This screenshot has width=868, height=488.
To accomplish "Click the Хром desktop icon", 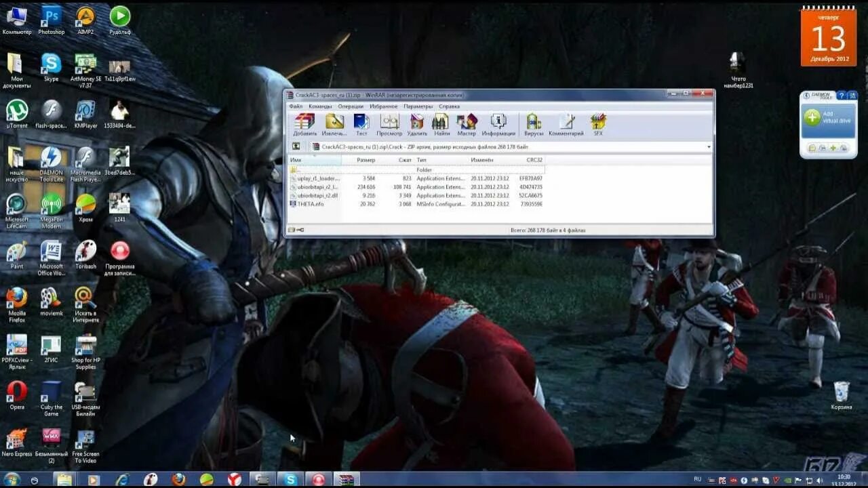I will 85,207.
